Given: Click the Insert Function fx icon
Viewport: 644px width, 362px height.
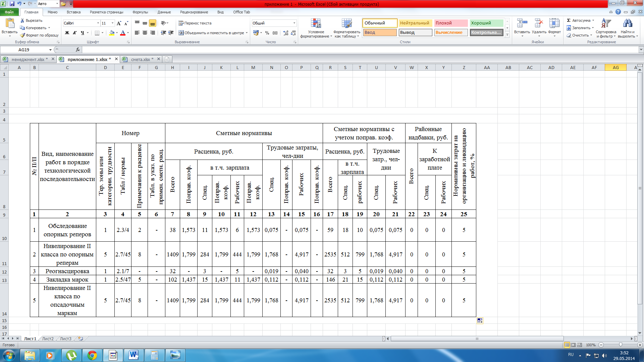Looking at the screenshot, I should coord(78,50).
